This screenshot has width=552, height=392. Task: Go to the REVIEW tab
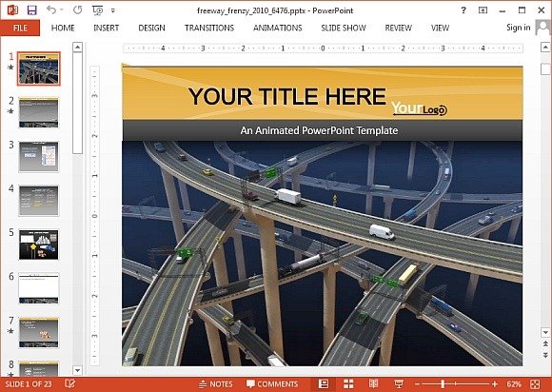[x=399, y=28]
